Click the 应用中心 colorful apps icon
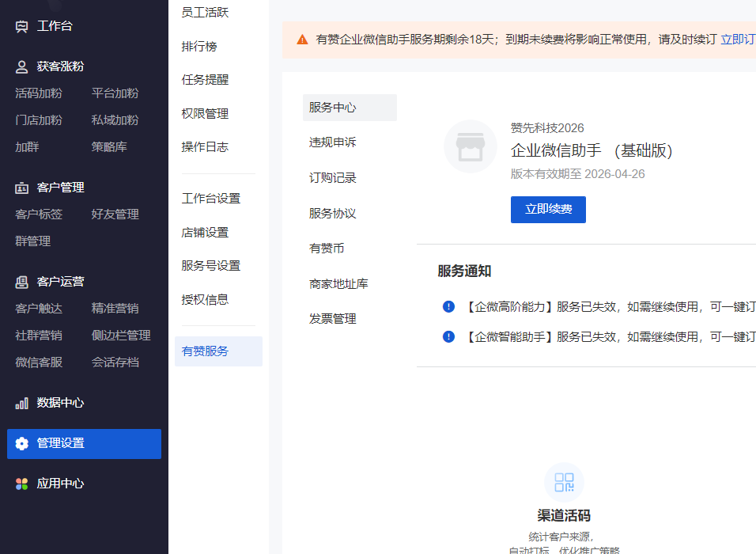The height and width of the screenshot is (554, 756). coord(21,484)
